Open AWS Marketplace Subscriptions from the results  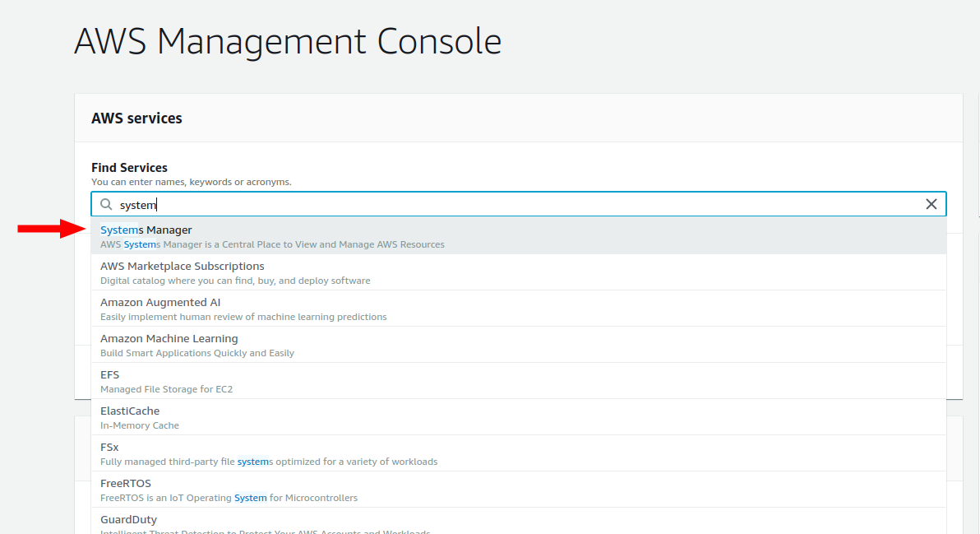point(182,266)
